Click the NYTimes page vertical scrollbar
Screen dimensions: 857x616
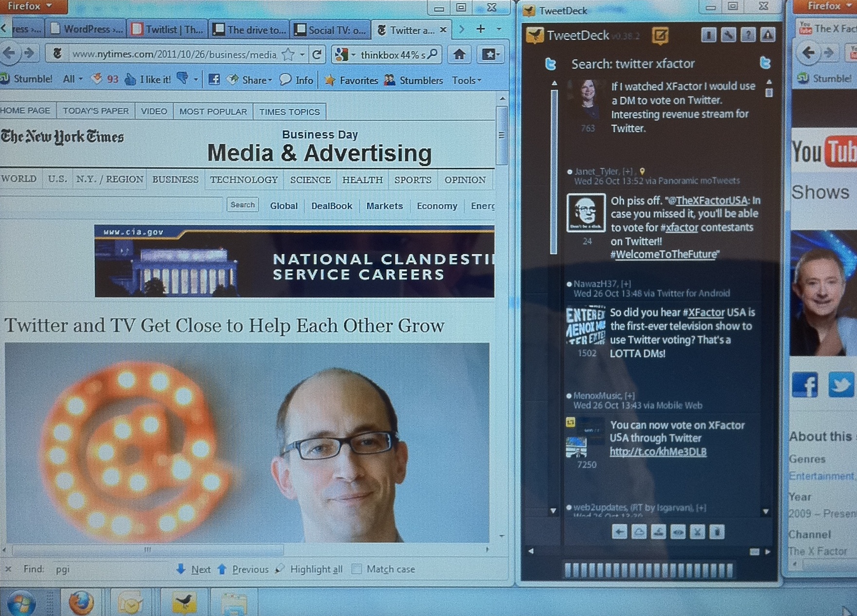(x=501, y=136)
